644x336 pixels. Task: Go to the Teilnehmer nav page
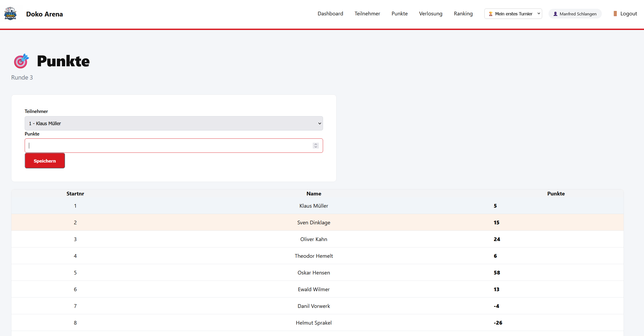click(x=367, y=14)
